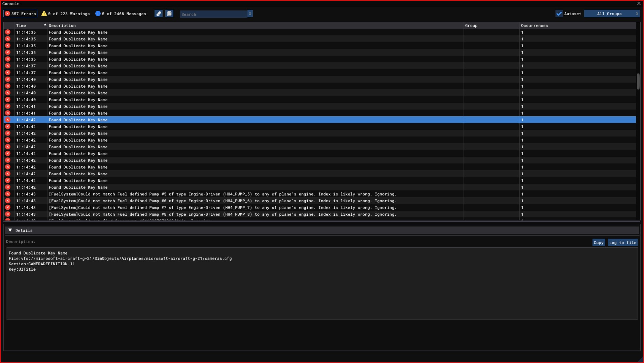Toggle the Autoset checkbox

click(x=559, y=14)
